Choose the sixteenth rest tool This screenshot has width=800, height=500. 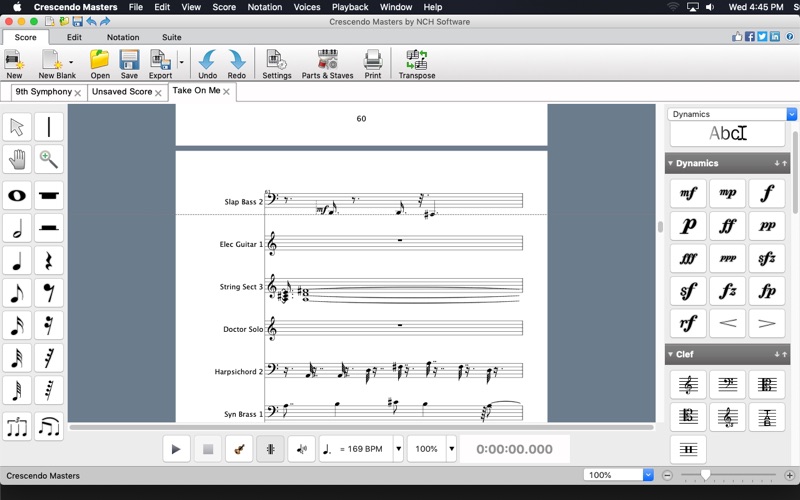coord(49,326)
